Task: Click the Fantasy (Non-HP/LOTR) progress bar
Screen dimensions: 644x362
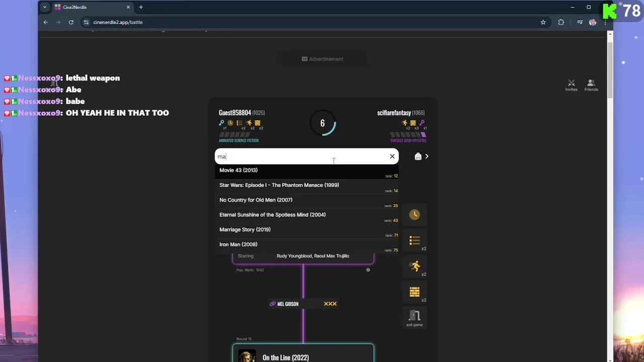Action: [x=409, y=135]
